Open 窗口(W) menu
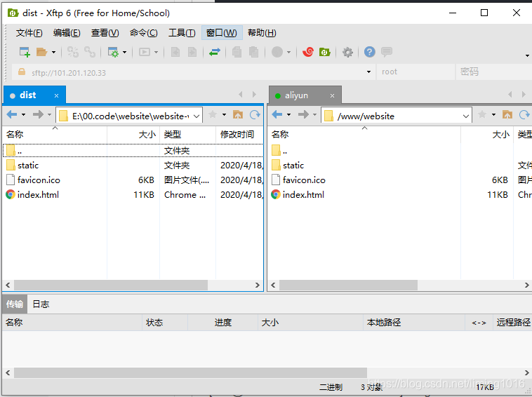Image resolution: width=532 pixels, height=397 pixels. click(x=222, y=33)
